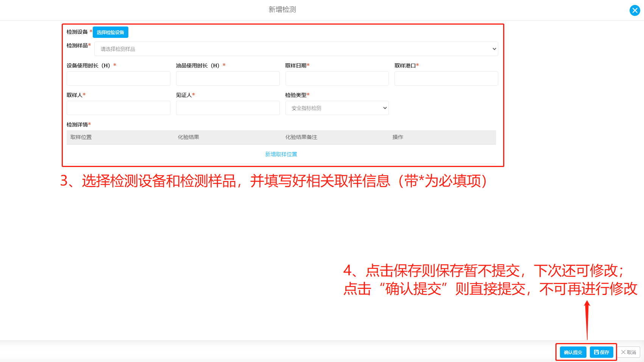Viewport: 644px width, 362px height.
Task: Click the 检验类型 label
Action: [296, 95]
